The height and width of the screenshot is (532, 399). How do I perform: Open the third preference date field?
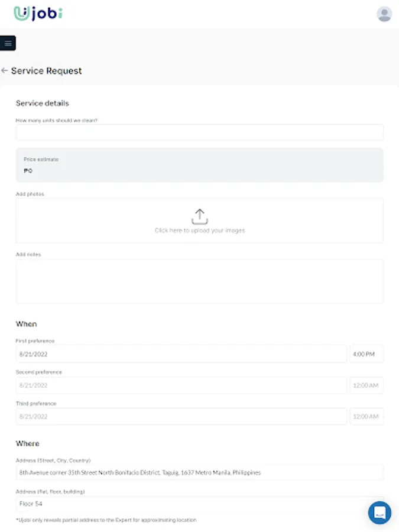pyautogui.click(x=181, y=416)
